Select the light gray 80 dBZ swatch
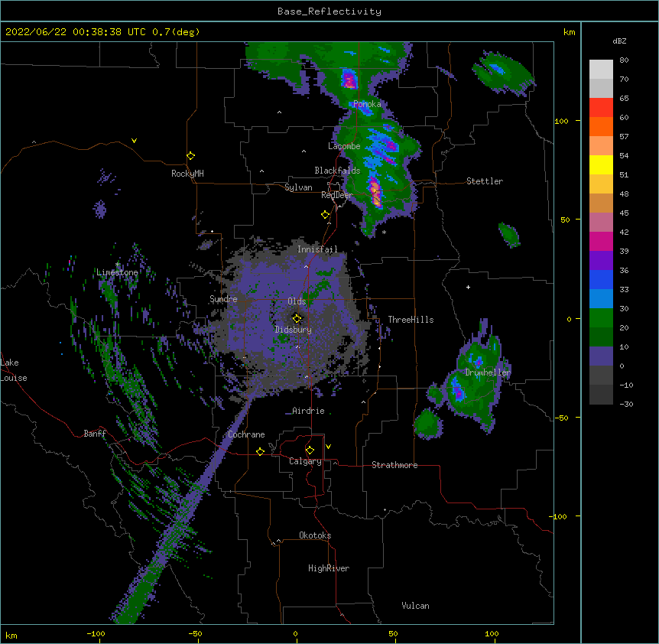 [x=601, y=69]
